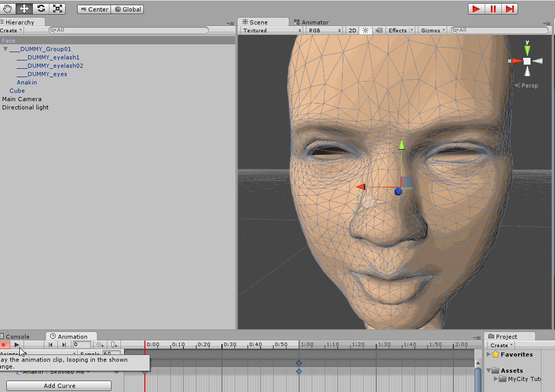Click the Add Event icon
Image resolution: width=555 pixels, height=392 pixels.
[x=114, y=345]
